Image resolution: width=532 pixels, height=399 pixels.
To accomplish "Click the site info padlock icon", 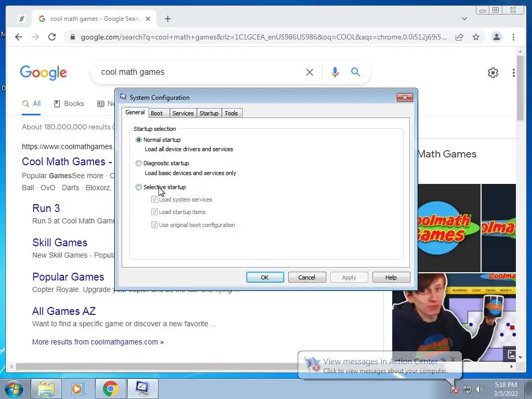I will coord(72,37).
